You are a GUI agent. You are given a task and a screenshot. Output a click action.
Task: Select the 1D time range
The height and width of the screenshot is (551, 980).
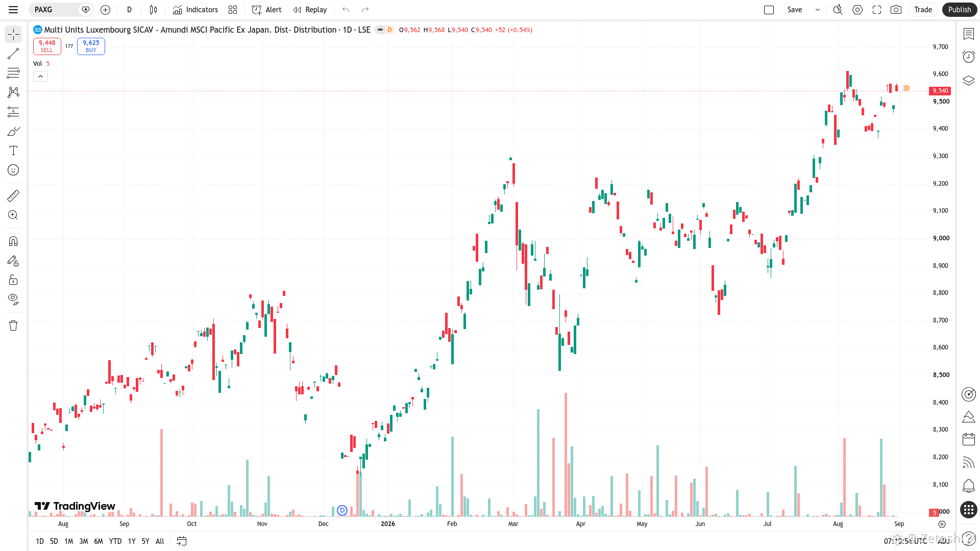(x=40, y=541)
